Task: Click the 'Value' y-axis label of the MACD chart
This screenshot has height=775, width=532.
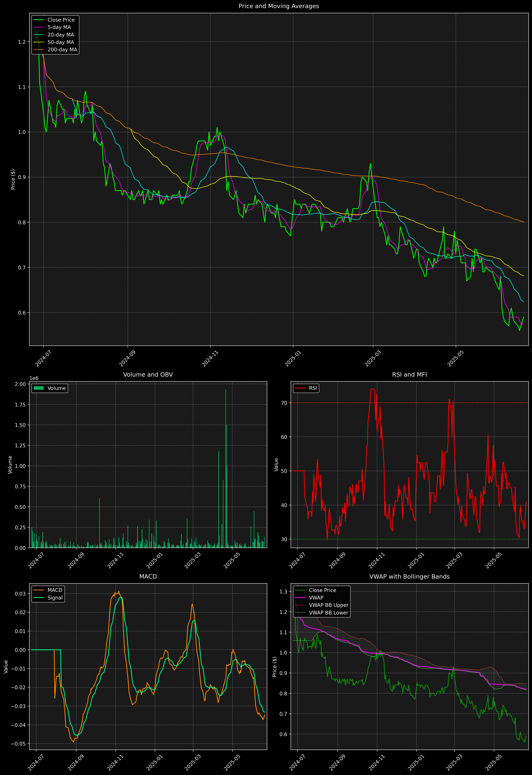Action: click(x=6, y=667)
